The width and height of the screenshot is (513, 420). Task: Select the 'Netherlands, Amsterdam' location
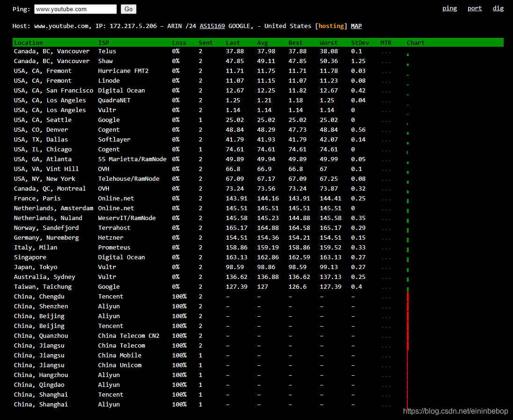click(54, 208)
